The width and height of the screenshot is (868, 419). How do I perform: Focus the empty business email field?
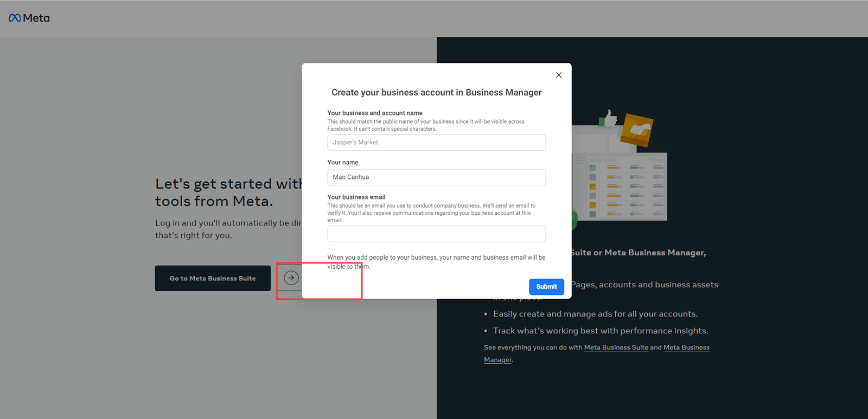pyautogui.click(x=436, y=234)
